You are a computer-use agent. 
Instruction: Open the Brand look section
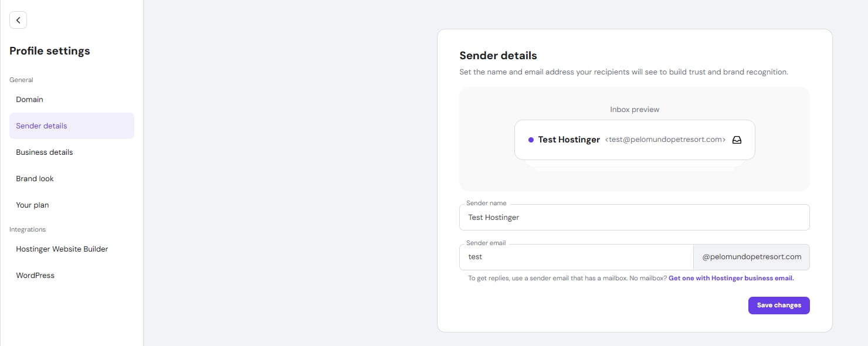click(x=35, y=179)
